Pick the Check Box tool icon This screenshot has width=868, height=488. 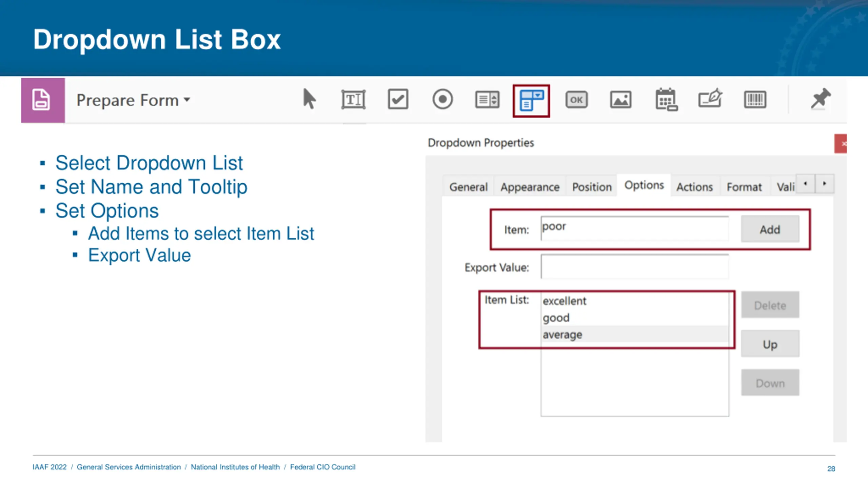[398, 99]
